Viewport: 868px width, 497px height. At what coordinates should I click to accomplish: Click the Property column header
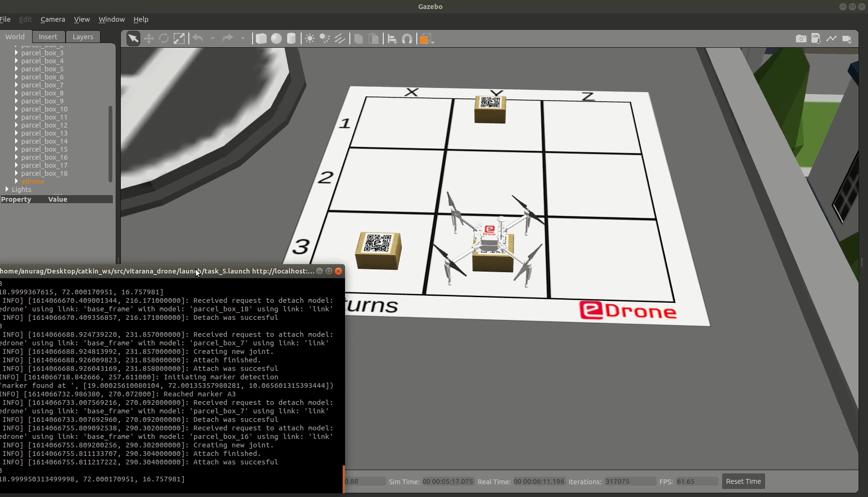point(16,199)
